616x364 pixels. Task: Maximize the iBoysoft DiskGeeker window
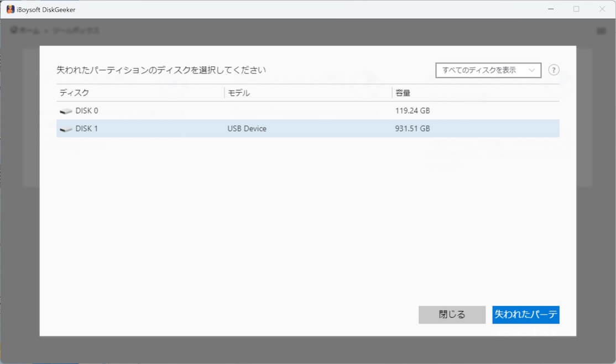(576, 9)
